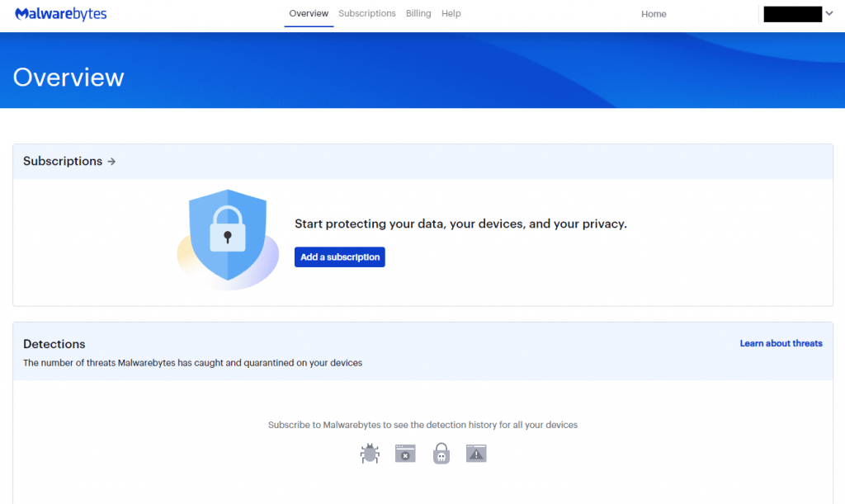The height and width of the screenshot is (504, 845).
Task: Click the Malwarebytes logo
Action: click(61, 14)
